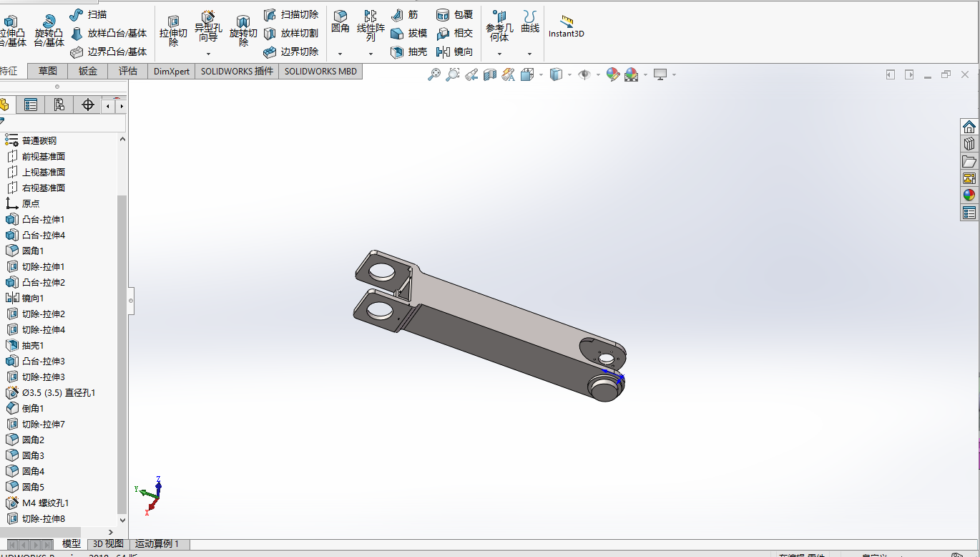Select the 放样凸台/基体 loft tool
The width and height of the screenshot is (980, 557).
pos(109,33)
